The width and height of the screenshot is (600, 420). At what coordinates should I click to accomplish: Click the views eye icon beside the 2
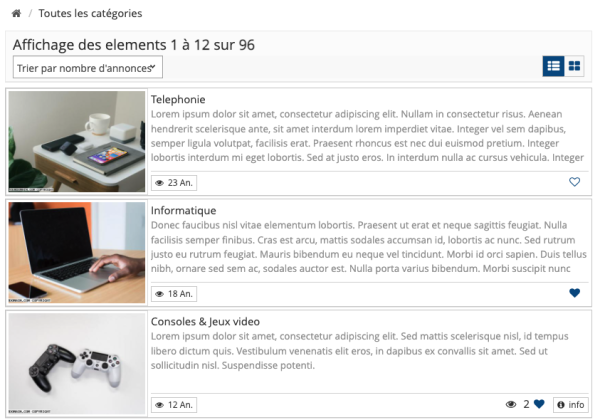point(511,404)
